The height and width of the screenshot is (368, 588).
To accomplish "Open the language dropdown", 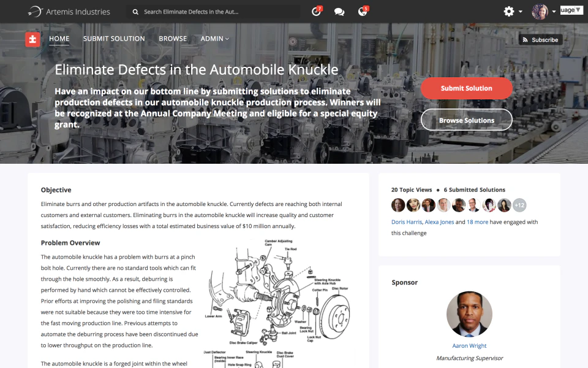I will point(571,10).
